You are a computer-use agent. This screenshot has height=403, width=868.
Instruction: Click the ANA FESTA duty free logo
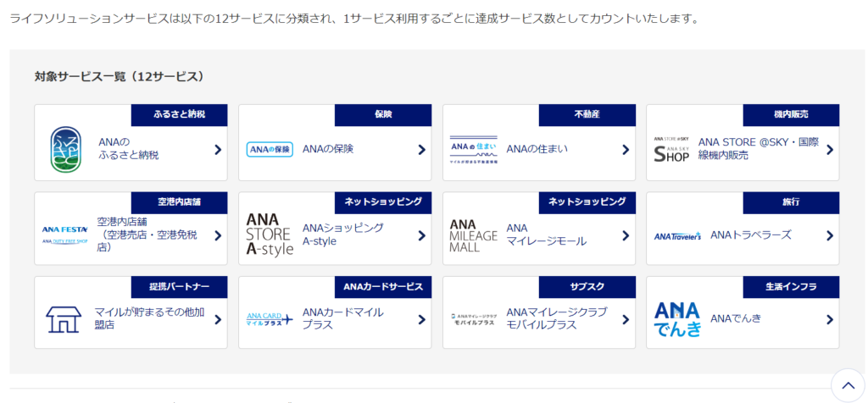click(x=65, y=235)
